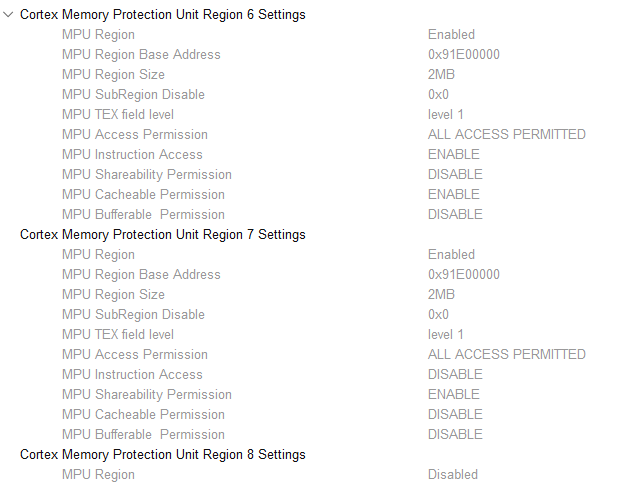Click Region 7 MPU Region Enabled value

pyautogui.click(x=451, y=255)
